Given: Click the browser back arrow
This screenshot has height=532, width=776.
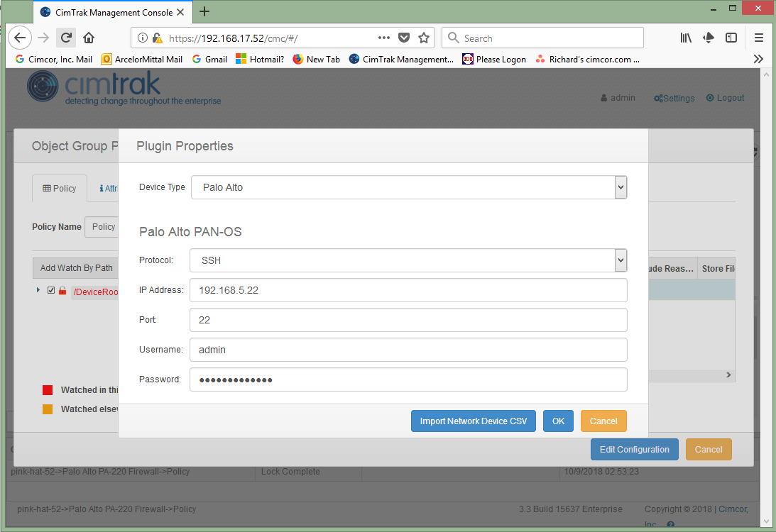Looking at the screenshot, I should (x=20, y=38).
